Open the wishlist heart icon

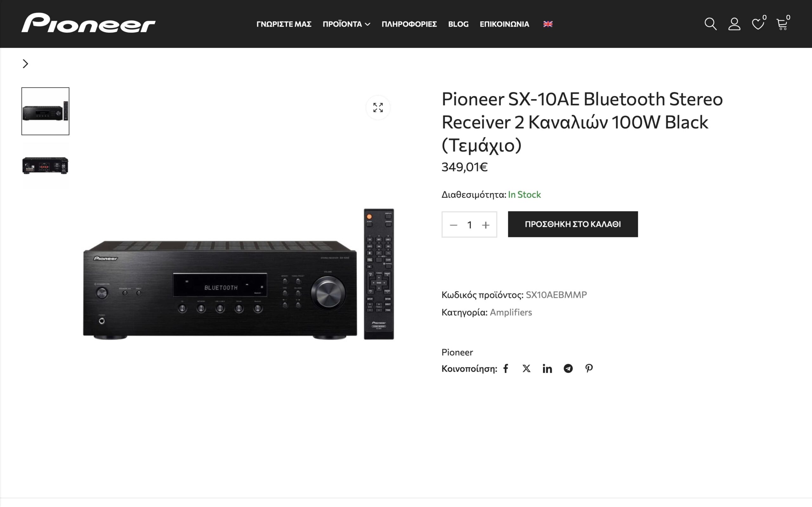point(758,24)
